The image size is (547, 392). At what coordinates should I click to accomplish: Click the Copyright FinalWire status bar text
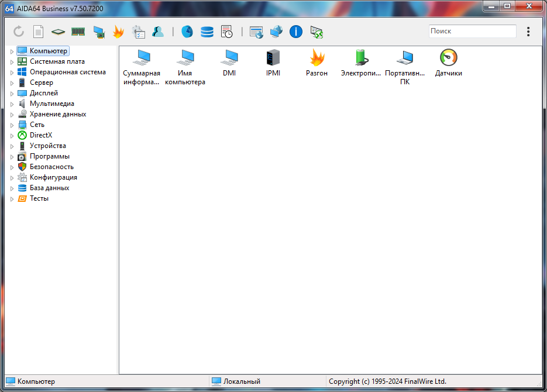pos(387,381)
